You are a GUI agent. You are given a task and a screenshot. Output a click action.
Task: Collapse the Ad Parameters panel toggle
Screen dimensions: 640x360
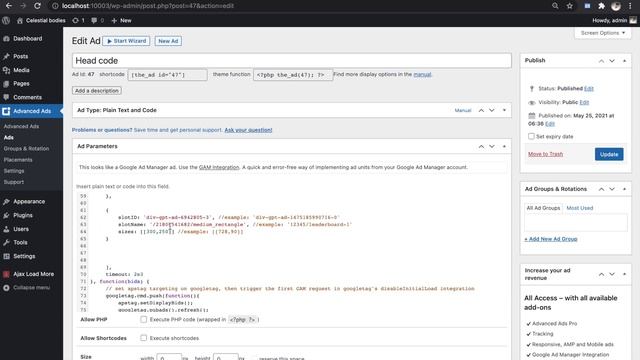point(504,146)
